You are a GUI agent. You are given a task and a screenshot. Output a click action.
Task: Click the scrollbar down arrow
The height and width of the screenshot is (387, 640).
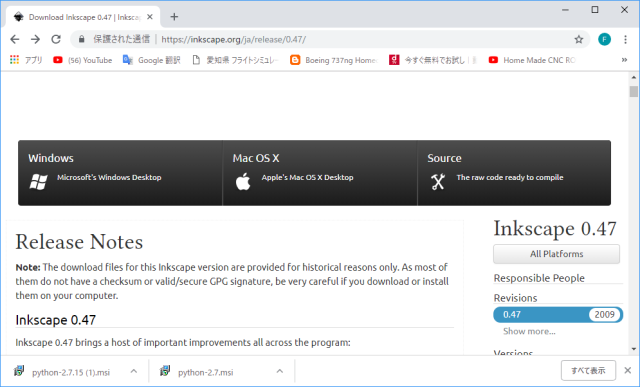pos(633,349)
